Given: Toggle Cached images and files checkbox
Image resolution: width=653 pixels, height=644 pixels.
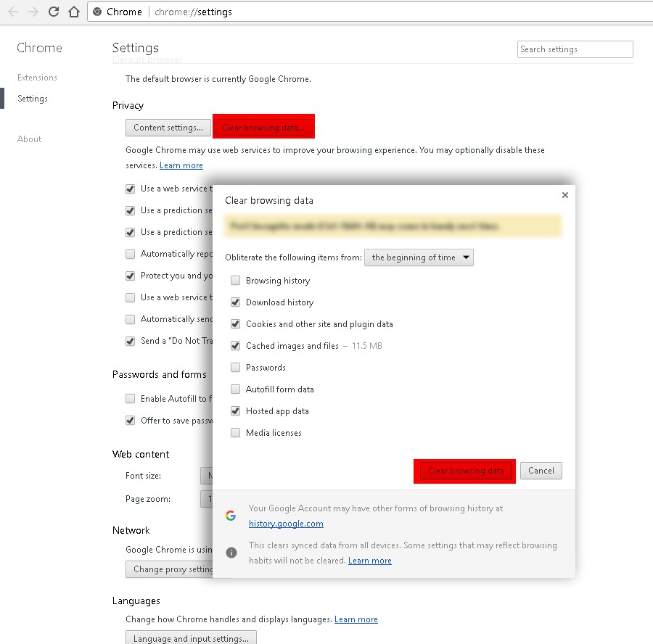Looking at the screenshot, I should click(x=235, y=345).
